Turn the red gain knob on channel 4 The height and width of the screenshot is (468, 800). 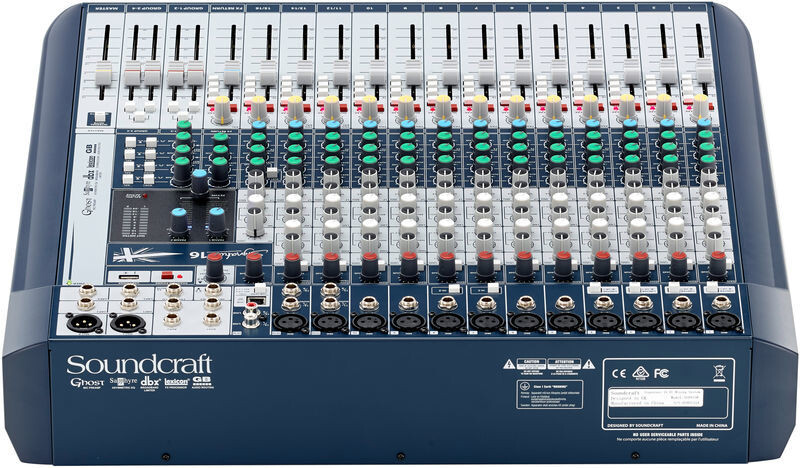click(603, 265)
